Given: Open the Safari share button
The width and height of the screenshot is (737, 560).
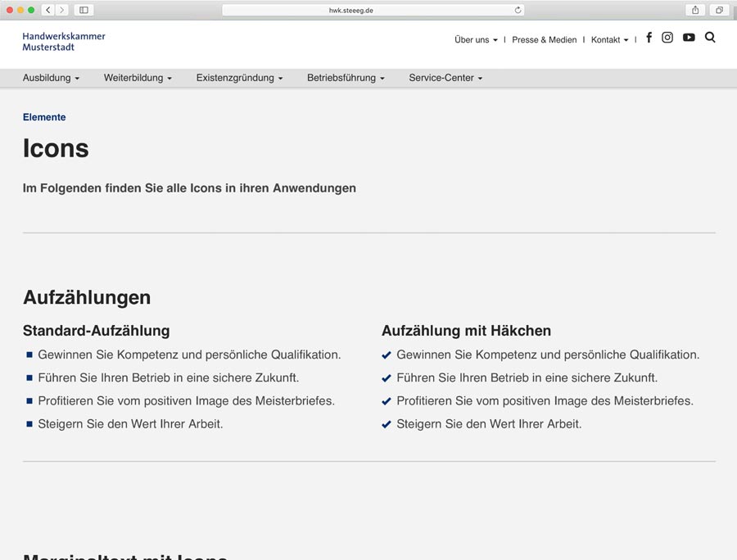Looking at the screenshot, I should pyautogui.click(x=695, y=10).
